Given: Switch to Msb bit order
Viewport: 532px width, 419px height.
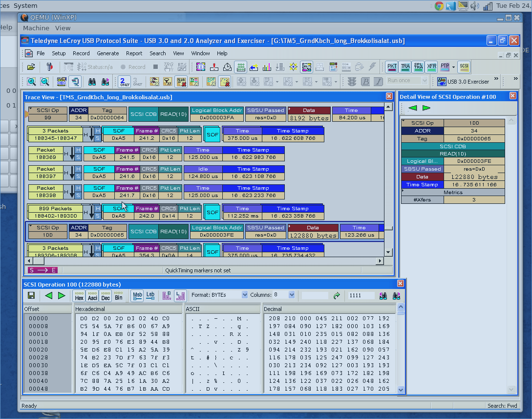Looking at the screenshot, I should tap(137, 296).
